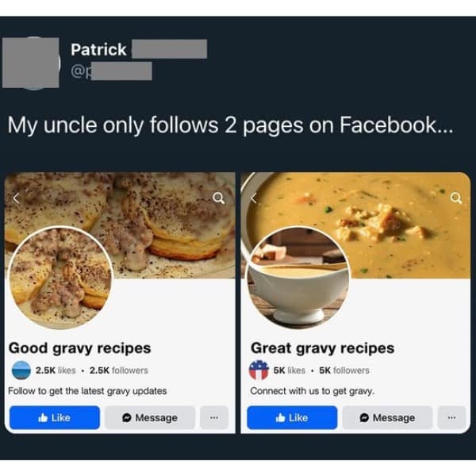The height and width of the screenshot is (476, 476).
Task: Open Great gravy recipes profile picture
Action: tap(298, 278)
